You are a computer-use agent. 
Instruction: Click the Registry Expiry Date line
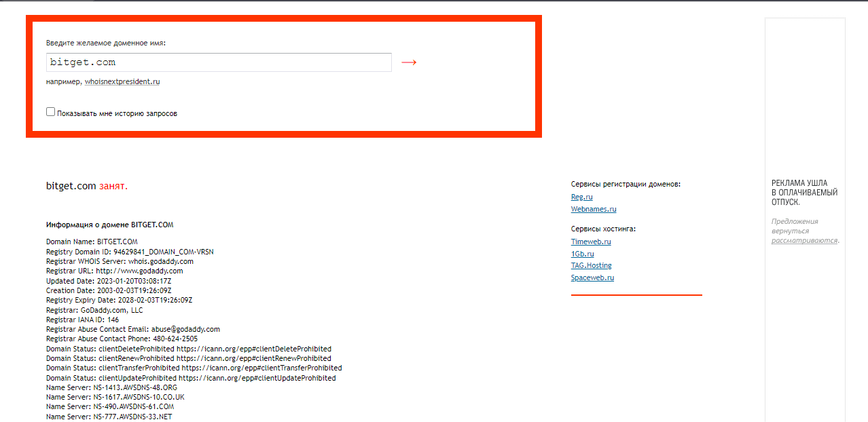(x=119, y=300)
